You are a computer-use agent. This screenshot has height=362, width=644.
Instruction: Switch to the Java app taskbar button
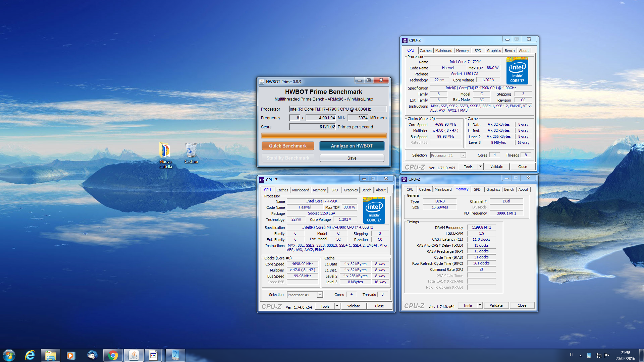coord(134,355)
